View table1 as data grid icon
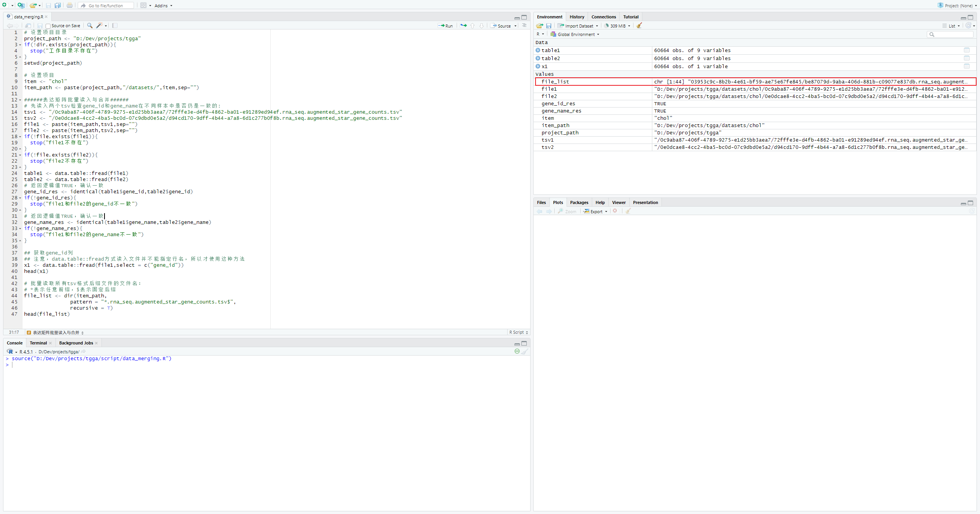Viewport: 980px width, 514px height. tap(967, 50)
